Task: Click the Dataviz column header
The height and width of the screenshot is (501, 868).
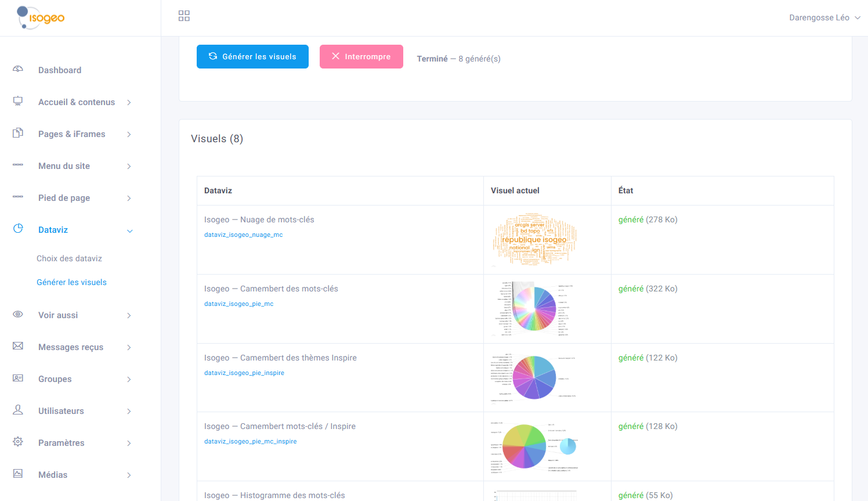Action: coord(218,190)
